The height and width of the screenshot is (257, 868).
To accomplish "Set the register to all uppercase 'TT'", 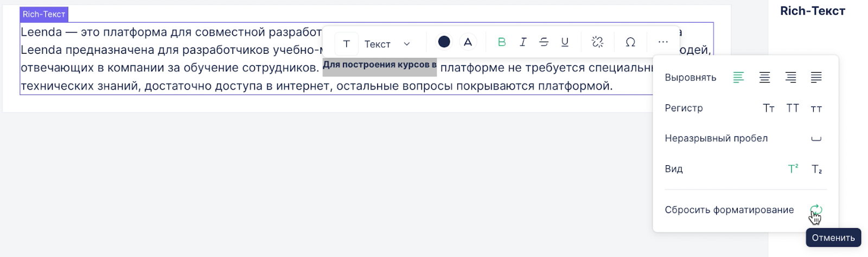I will [x=793, y=108].
